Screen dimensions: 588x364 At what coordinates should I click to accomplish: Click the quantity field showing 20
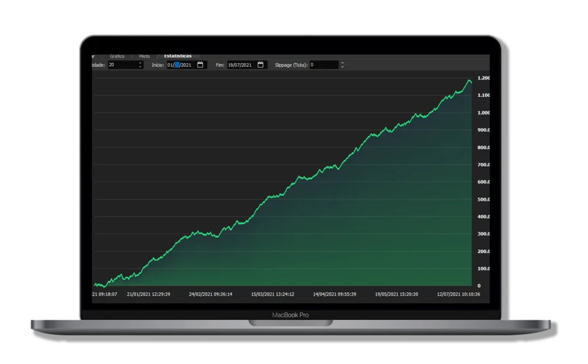(122, 65)
